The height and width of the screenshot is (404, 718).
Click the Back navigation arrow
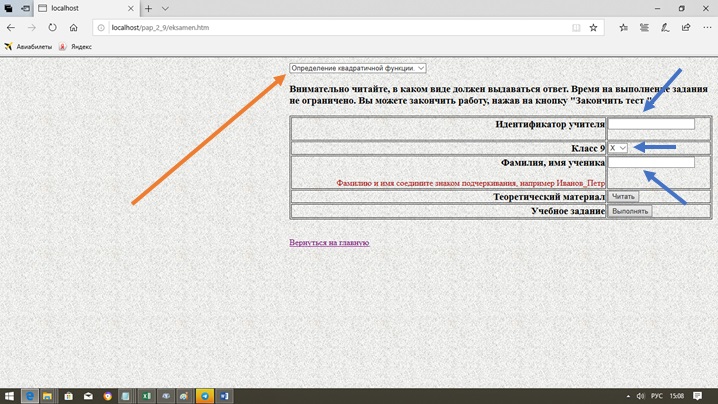coord(11,28)
